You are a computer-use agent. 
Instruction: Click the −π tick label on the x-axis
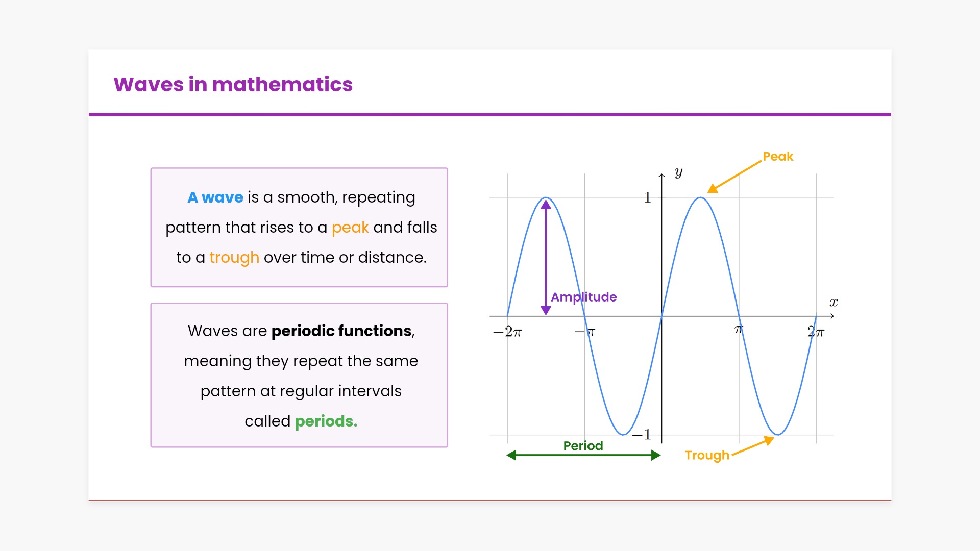(585, 332)
